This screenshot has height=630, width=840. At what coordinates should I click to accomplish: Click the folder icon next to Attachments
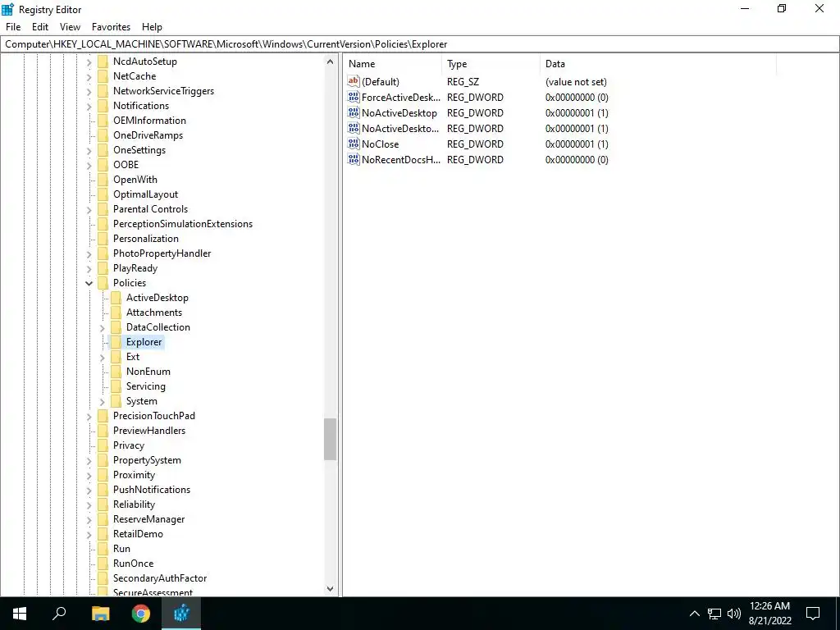coord(116,313)
